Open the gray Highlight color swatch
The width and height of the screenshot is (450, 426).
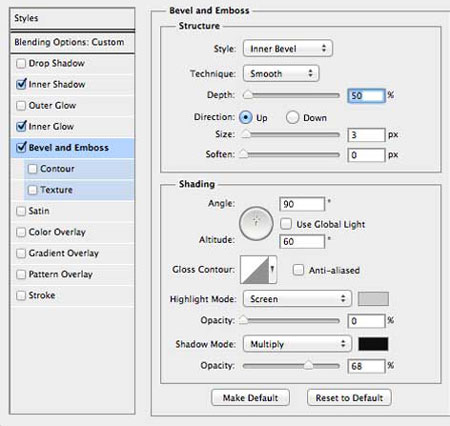click(x=373, y=299)
